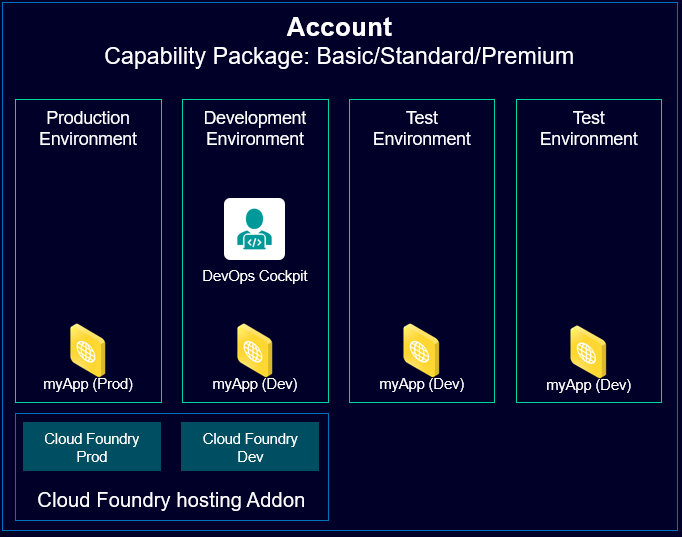Select the Development Environment heading
This screenshot has width=682, height=537.
tap(255, 128)
